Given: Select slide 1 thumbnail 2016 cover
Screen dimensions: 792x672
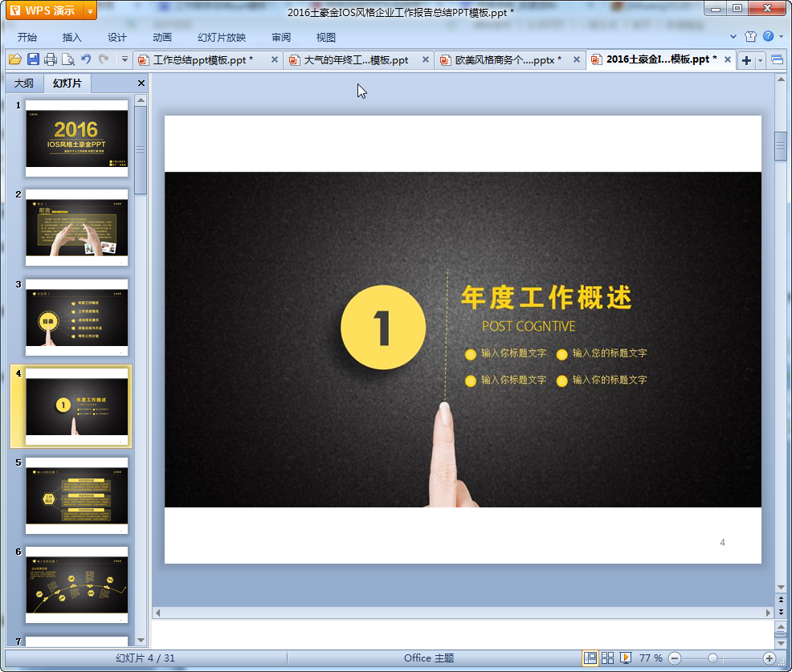Looking at the screenshot, I should [x=77, y=138].
